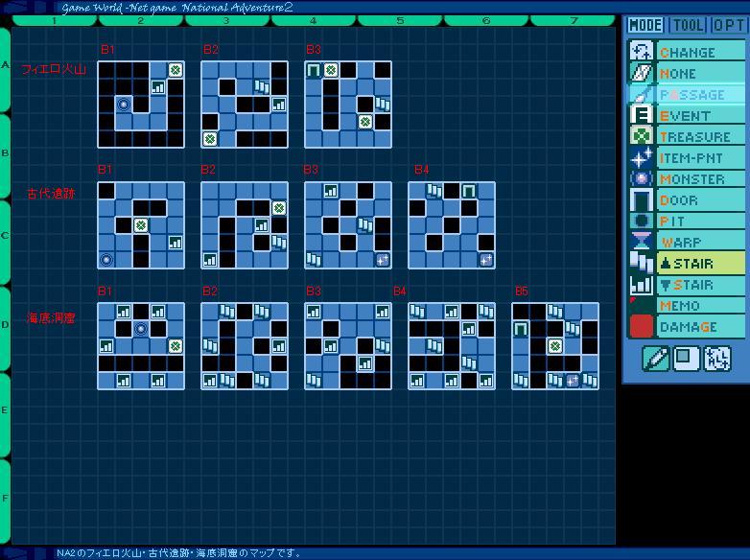Click down-stair tile in フィエロ火山 B1 map
Viewport: 750px width, 560px height.
point(158,87)
